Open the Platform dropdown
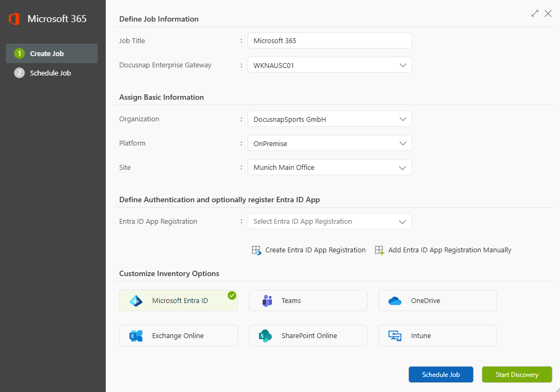560x392 pixels. coord(330,143)
